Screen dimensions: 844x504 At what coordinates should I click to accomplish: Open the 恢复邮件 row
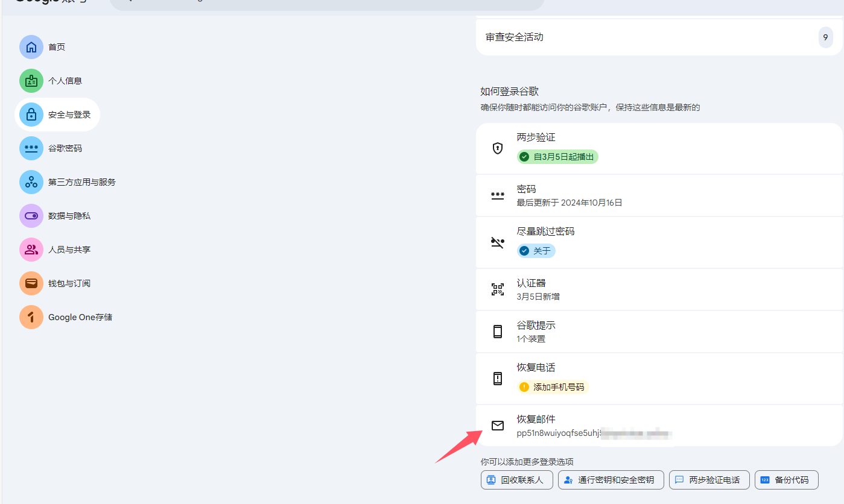659,426
